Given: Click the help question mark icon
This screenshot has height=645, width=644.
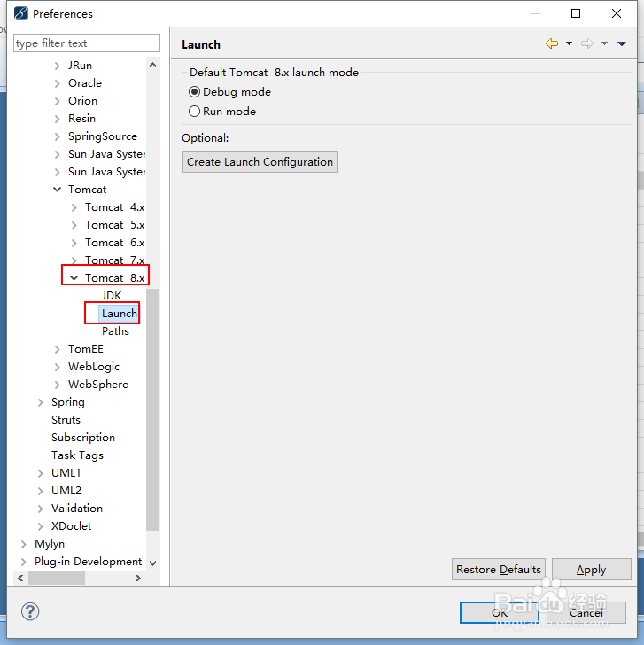Looking at the screenshot, I should (30, 611).
